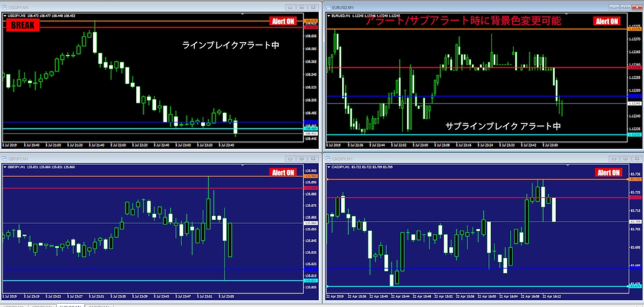Expand the triangle beside EURUSD,M1 chart label

point(328,16)
